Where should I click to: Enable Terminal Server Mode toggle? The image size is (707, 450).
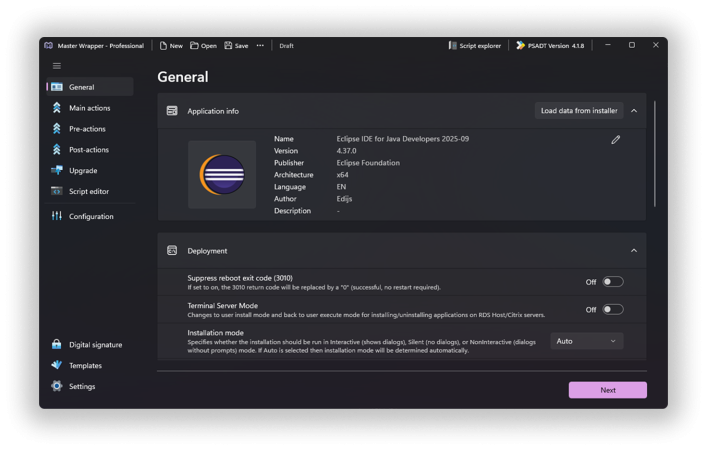(x=612, y=309)
